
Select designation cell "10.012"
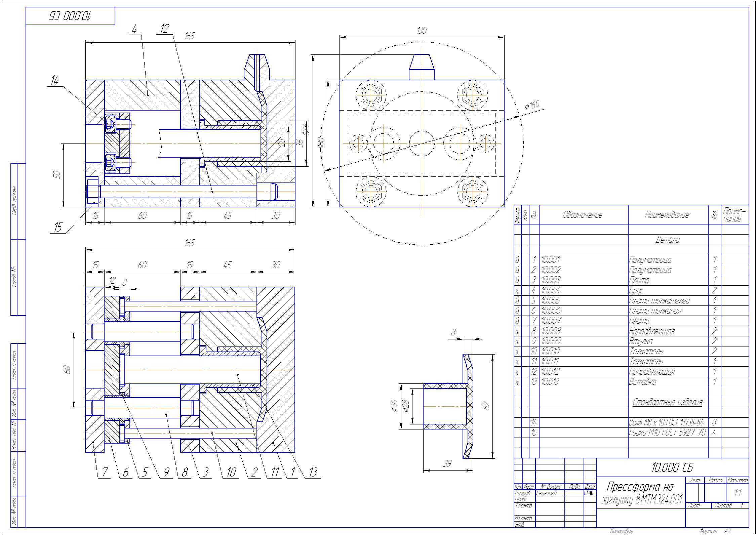551,372
